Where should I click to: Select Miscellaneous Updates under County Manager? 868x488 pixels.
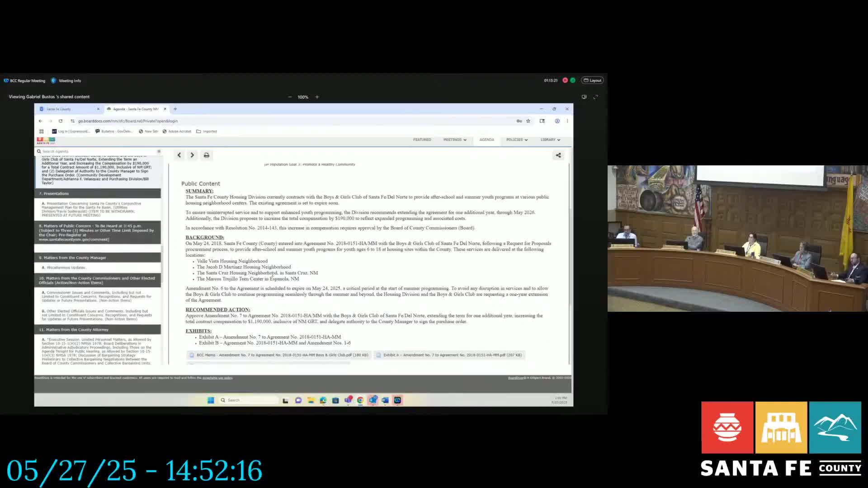point(66,267)
